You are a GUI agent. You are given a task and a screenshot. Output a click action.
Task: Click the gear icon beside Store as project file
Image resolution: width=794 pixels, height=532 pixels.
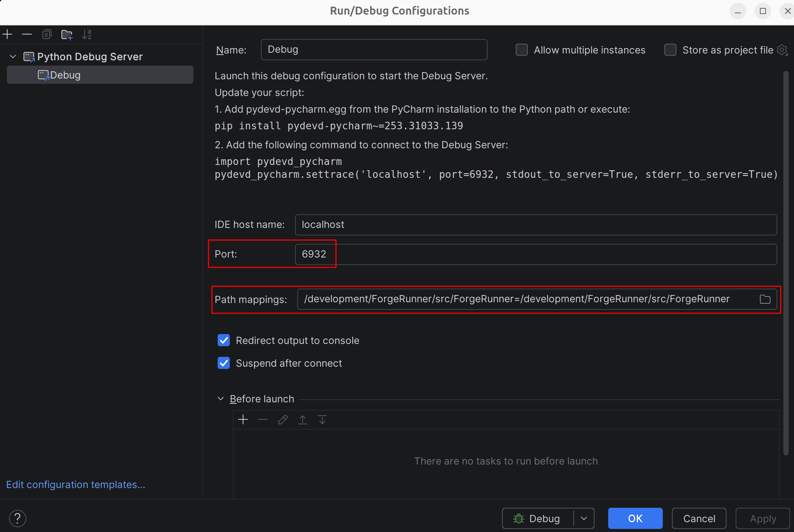point(782,50)
